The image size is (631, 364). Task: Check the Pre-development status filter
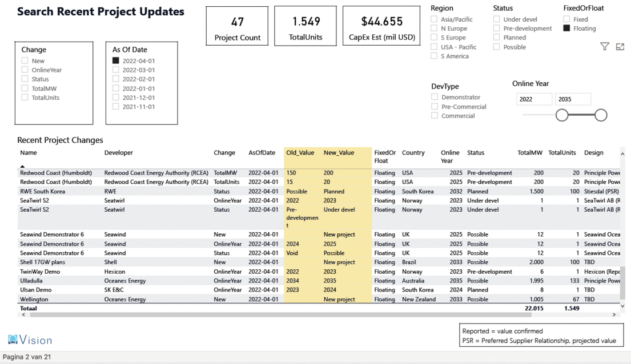pyautogui.click(x=497, y=28)
